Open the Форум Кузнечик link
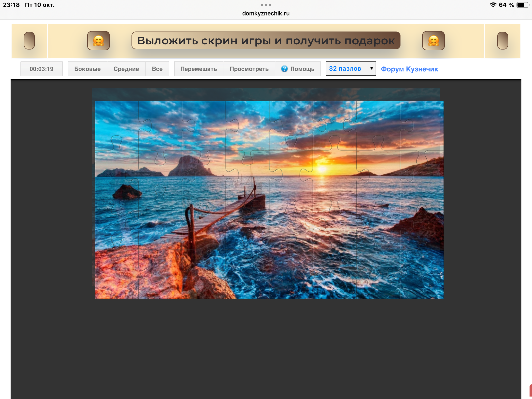This screenshot has width=532, height=399. click(x=409, y=69)
